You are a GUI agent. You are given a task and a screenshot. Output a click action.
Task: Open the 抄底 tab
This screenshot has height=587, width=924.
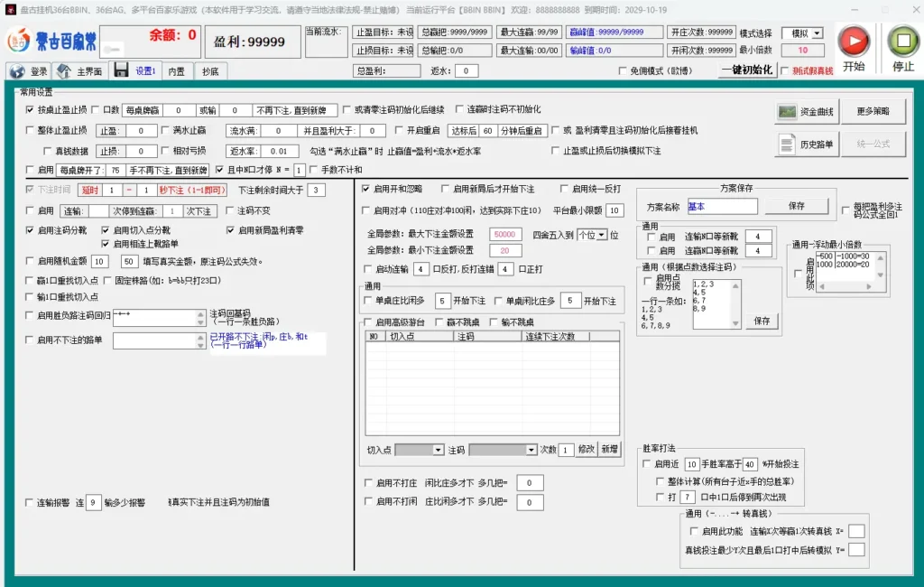click(210, 71)
